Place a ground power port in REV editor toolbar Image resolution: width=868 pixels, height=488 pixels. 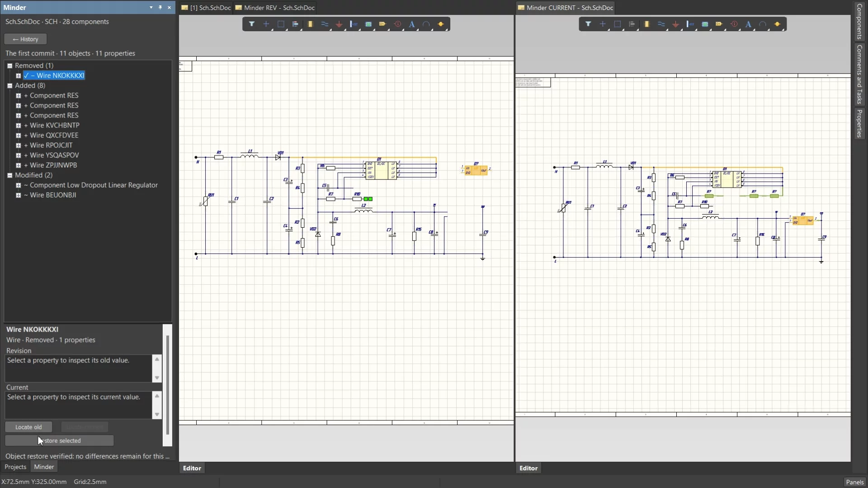[339, 24]
